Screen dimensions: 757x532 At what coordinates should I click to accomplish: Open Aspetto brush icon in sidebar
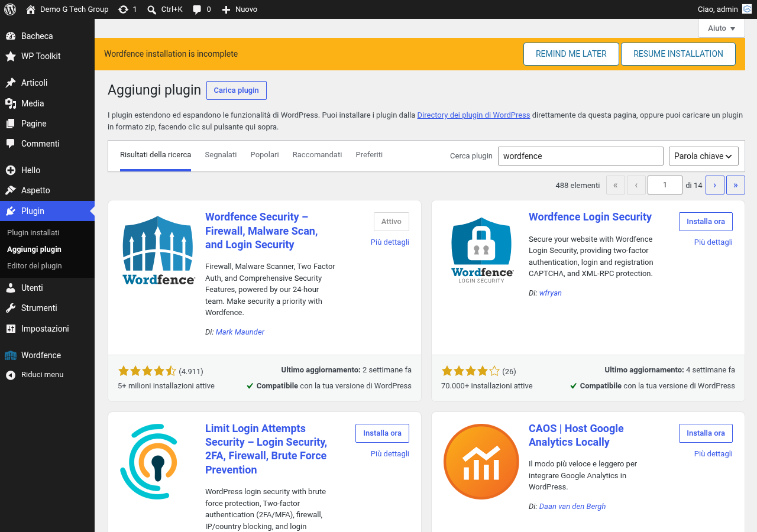point(11,190)
